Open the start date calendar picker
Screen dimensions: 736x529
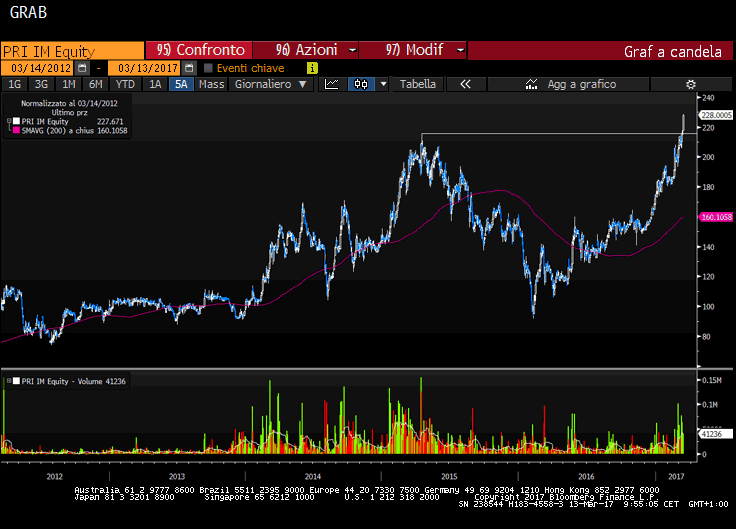82,68
